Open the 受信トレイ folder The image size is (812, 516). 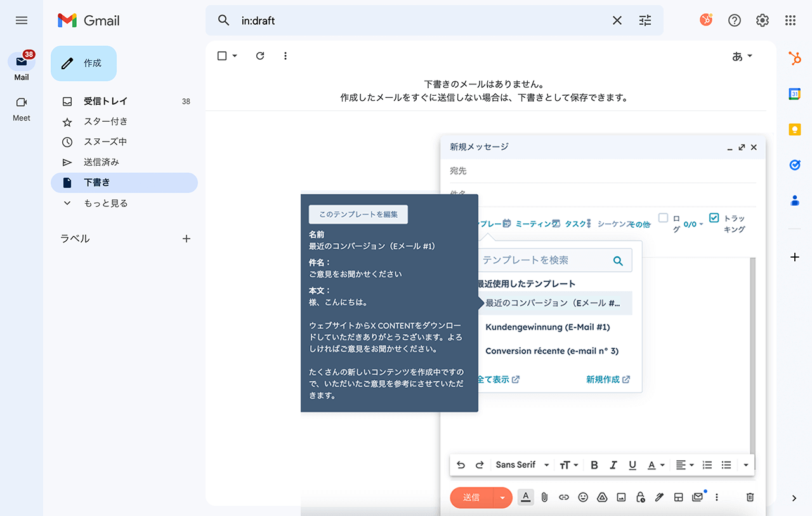point(105,102)
